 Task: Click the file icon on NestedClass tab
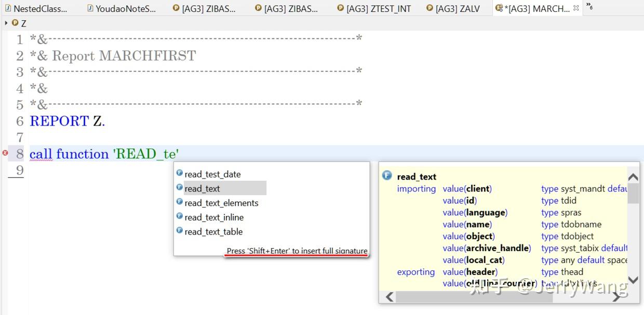7,8
